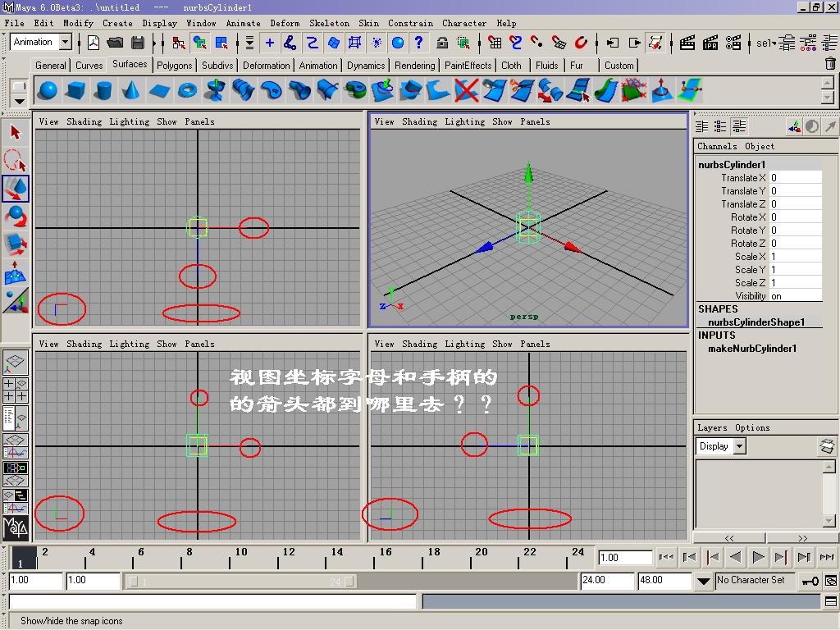Open the layer editor Options menu
The width and height of the screenshot is (840, 630).
tap(752, 427)
